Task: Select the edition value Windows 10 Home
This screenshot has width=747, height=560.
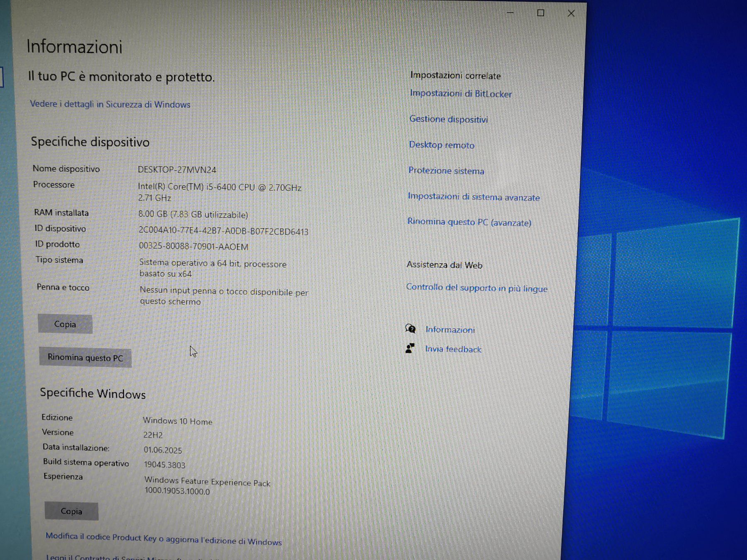Action: [178, 421]
